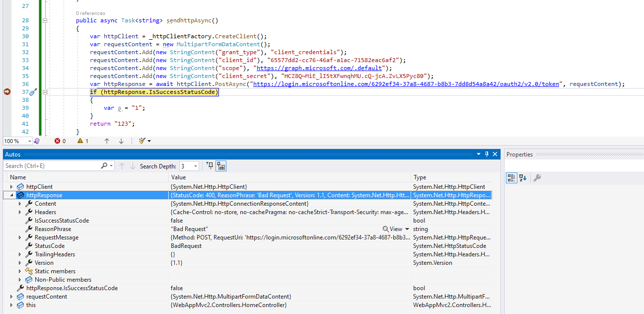644x314 pixels.
Task: Collapse the if-block outline box on line 37
Action: [45, 92]
